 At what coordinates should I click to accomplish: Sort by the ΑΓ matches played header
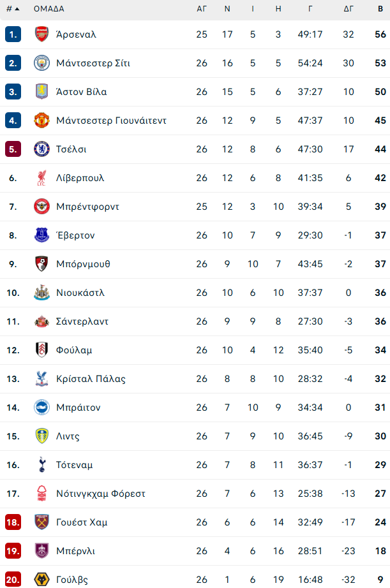pos(202,9)
